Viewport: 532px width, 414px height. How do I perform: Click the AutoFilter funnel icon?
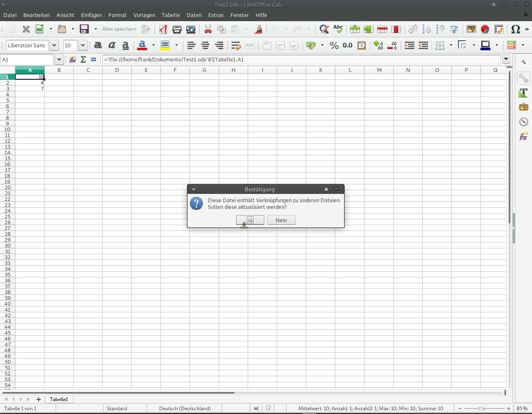click(454, 29)
